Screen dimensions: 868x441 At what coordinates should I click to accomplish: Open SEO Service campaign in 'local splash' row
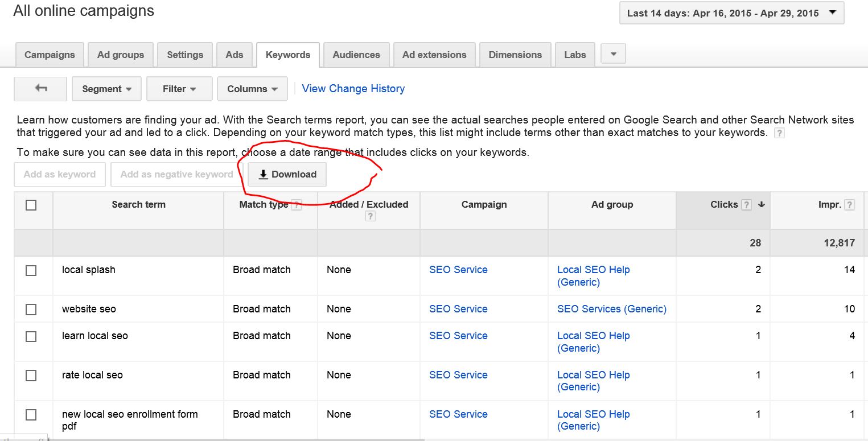tap(458, 270)
